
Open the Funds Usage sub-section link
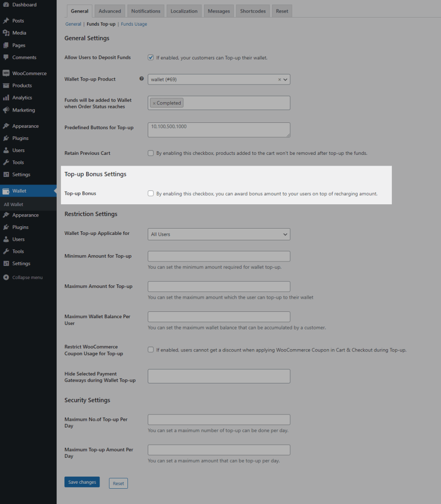(134, 24)
